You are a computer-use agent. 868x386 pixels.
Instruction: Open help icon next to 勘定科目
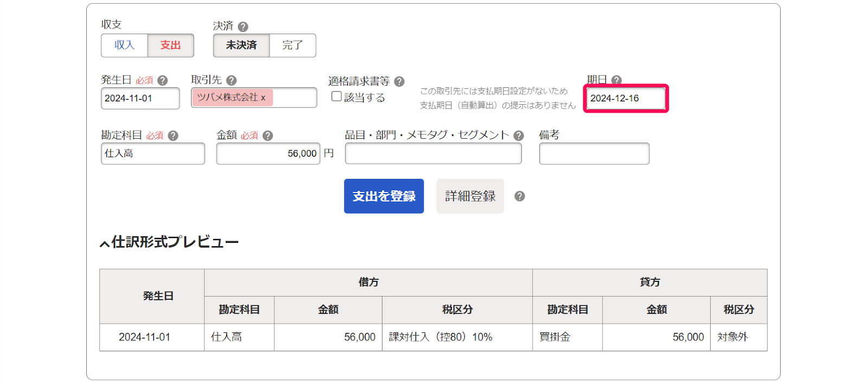point(173,136)
